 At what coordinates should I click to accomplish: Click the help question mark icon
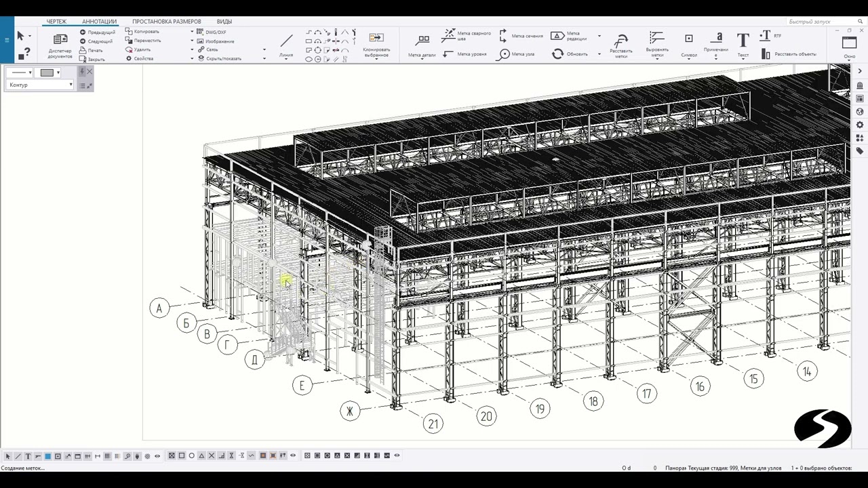(24, 54)
